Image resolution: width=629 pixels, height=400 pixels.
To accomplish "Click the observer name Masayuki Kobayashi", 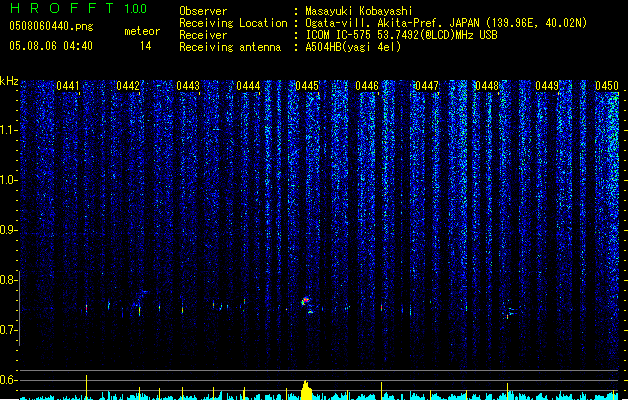I will coord(359,11).
